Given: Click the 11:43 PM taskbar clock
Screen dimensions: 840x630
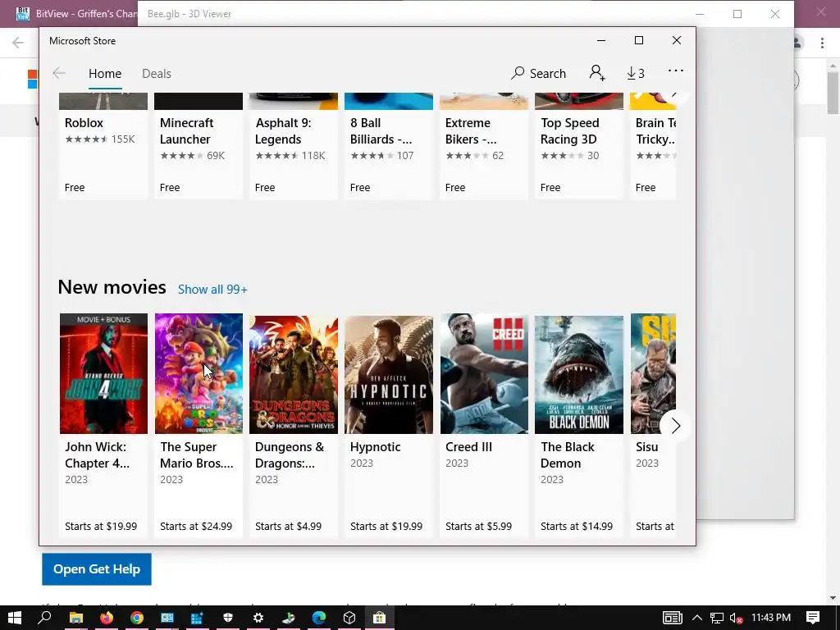Looking at the screenshot, I should pyautogui.click(x=771, y=618).
